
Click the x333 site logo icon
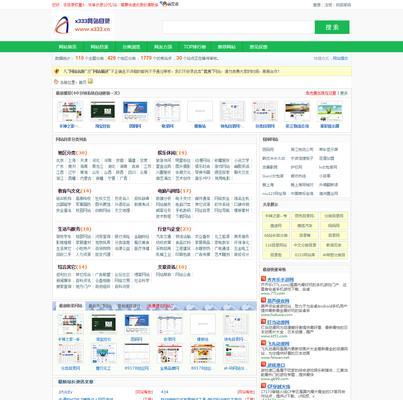click(61, 25)
